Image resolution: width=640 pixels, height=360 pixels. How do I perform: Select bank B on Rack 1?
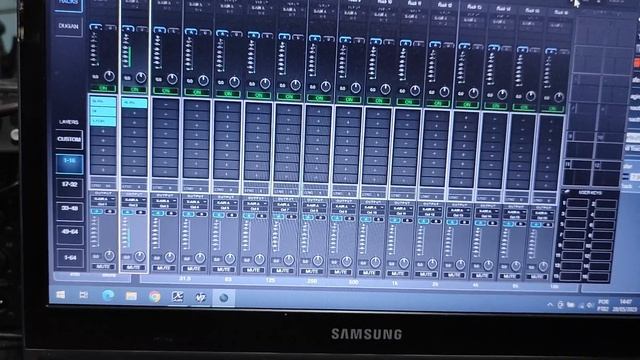coord(110,28)
